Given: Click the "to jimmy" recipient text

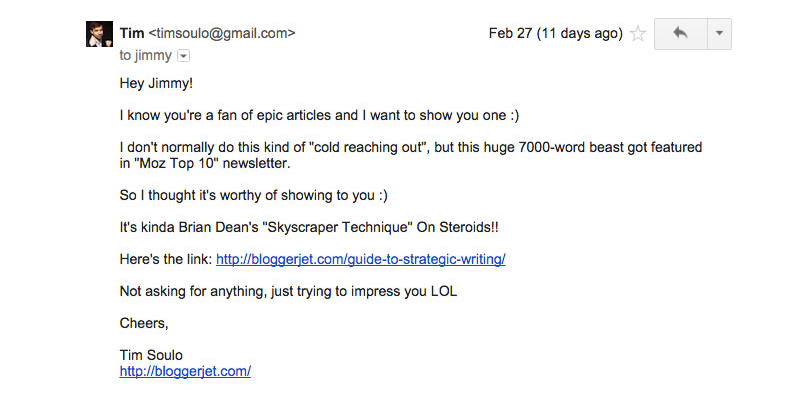Looking at the screenshot, I should click(x=145, y=56).
